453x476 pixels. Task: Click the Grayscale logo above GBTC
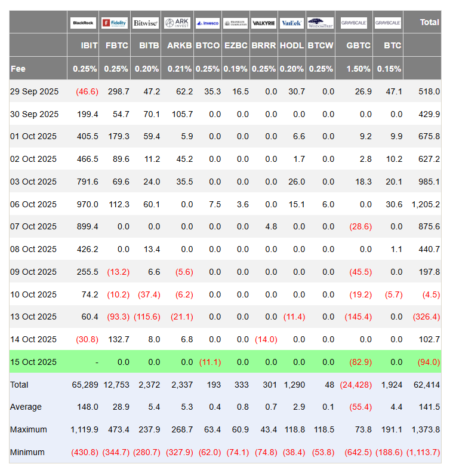pyautogui.click(x=354, y=23)
